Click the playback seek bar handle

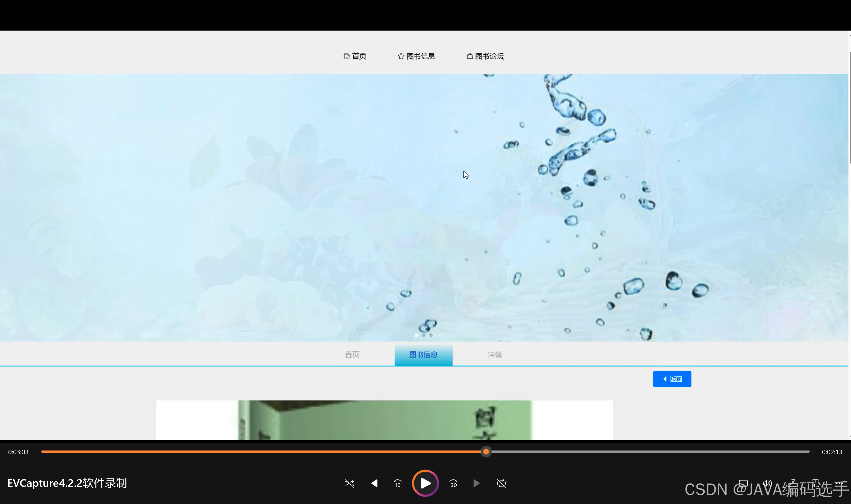pyautogui.click(x=486, y=452)
